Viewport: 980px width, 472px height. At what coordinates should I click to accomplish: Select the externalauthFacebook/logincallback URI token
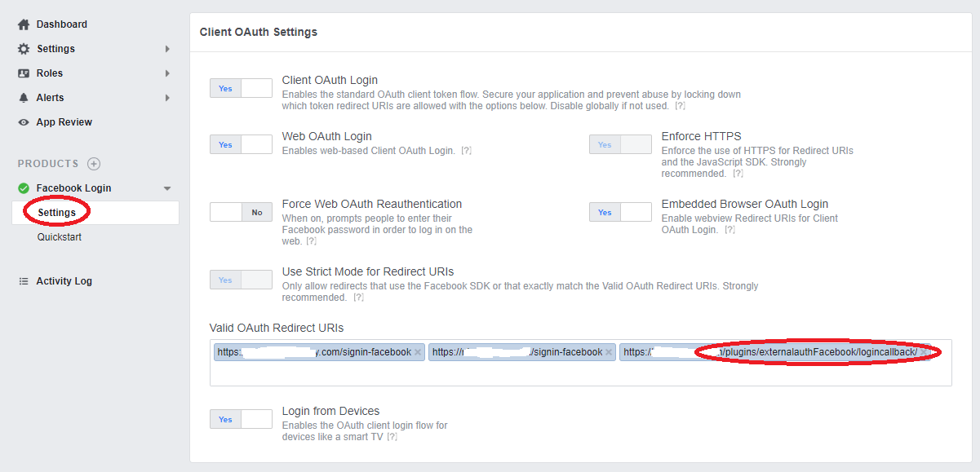tap(774, 352)
